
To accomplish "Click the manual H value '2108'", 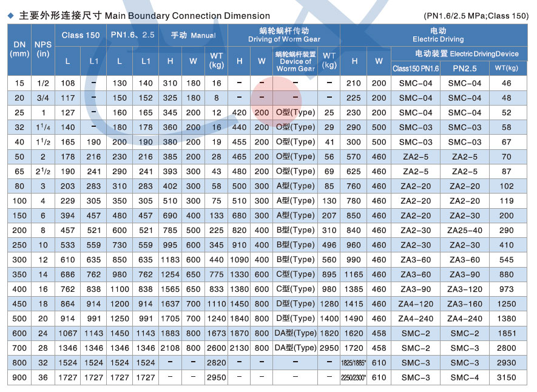I will click(x=170, y=348).
